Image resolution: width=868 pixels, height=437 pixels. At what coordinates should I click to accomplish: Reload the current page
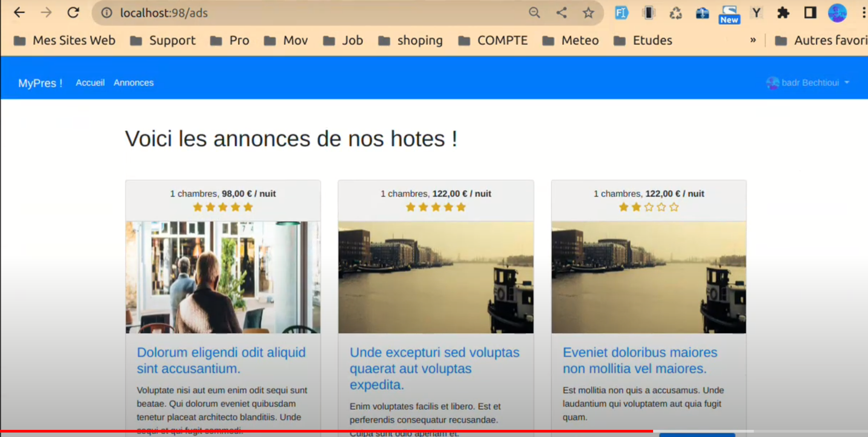[x=73, y=13]
